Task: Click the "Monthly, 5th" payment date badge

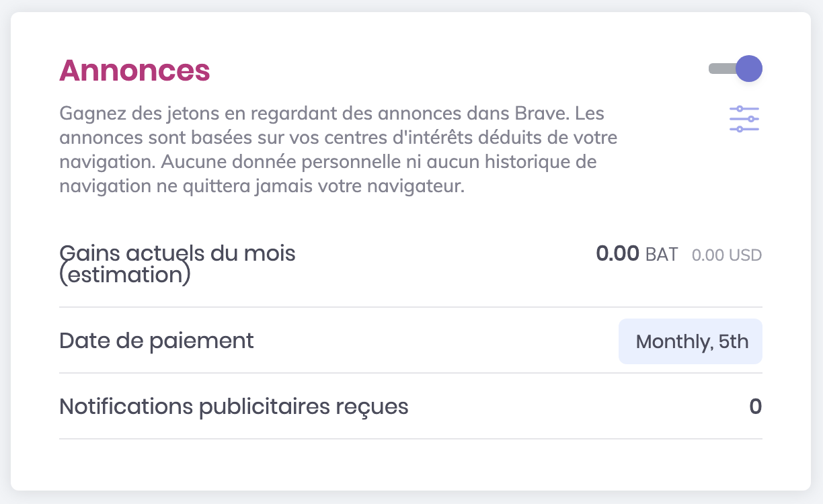Action: (691, 341)
